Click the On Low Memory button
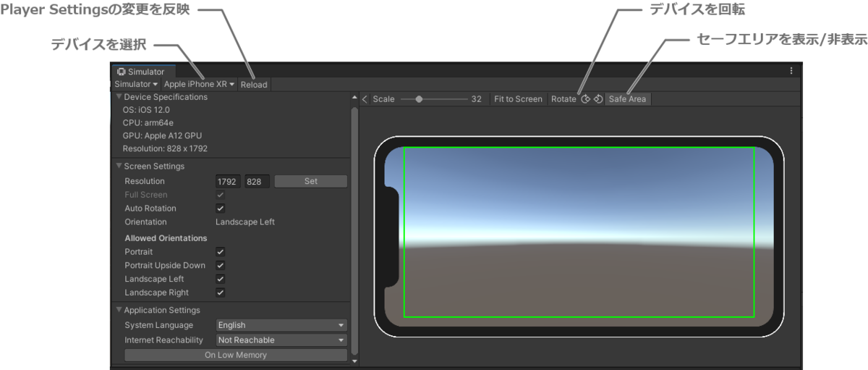The height and width of the screenshot is (370, 868). pos(236,355)
